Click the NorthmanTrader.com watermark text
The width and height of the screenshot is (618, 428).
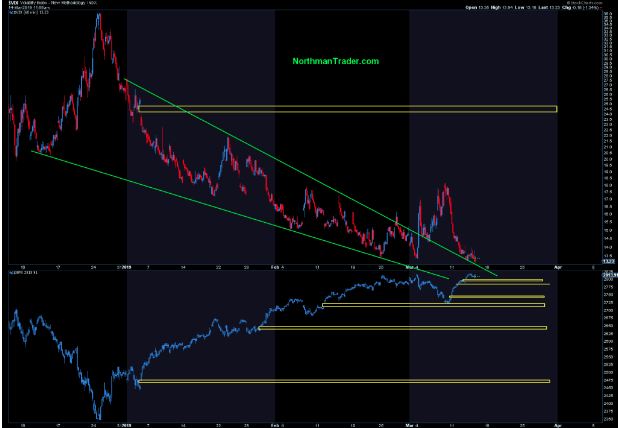coord(335,62)
